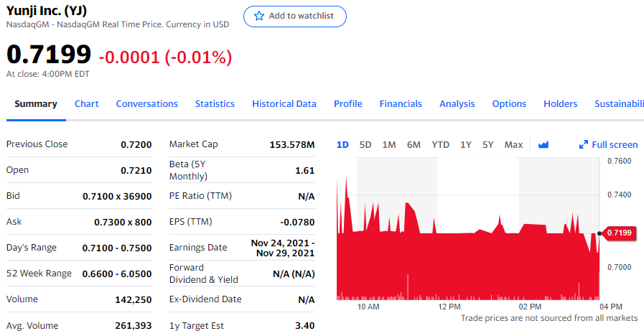644x336 pixels.
Task: Click the Full screen expand arrows icon
Action: click(x=584, y=145)
